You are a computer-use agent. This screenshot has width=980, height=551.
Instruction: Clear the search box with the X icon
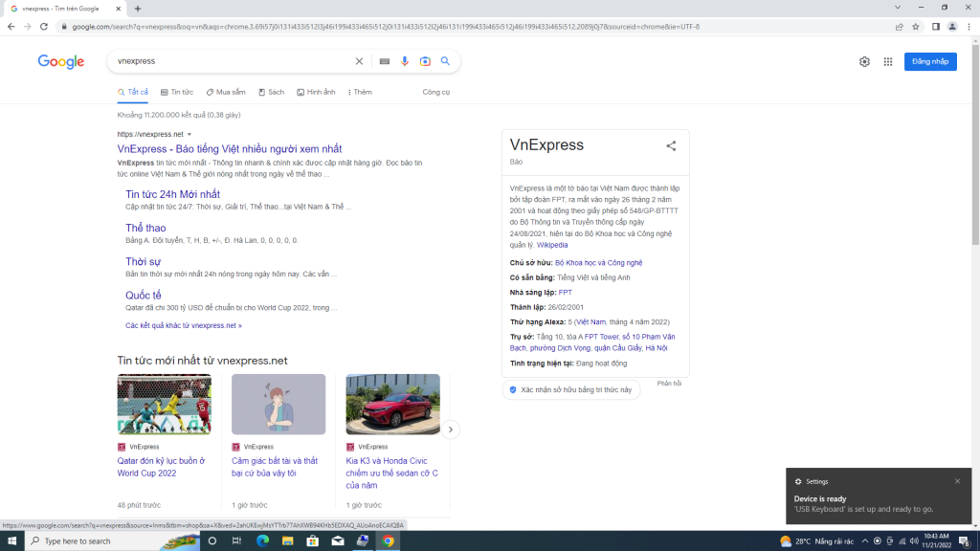pyautogui.click(x=359, y=61)
